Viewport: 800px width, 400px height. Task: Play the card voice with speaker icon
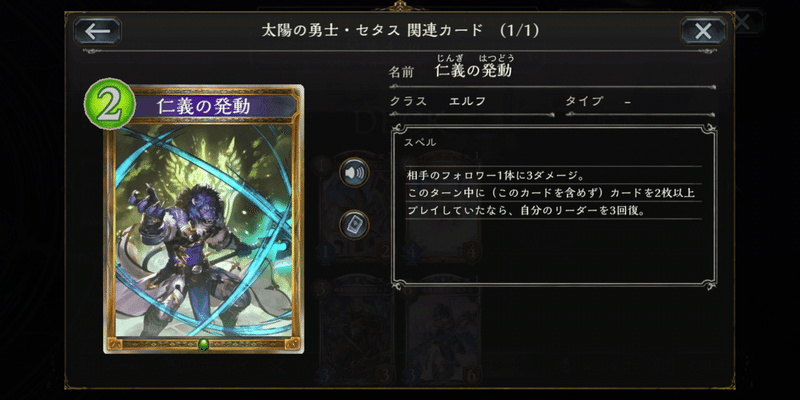click(x=355, y=172)
